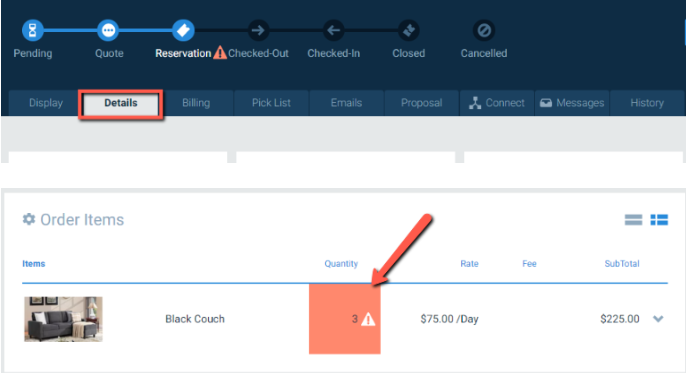Click the Black Couch thumbnail image
This screenshot has width=687, height=373.
pos(63,319)
